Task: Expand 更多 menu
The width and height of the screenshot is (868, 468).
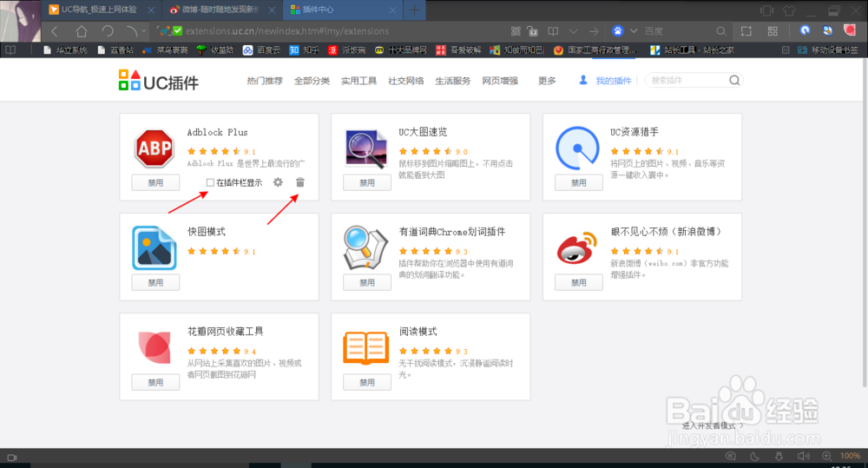Action: click(x=547, y=81)
